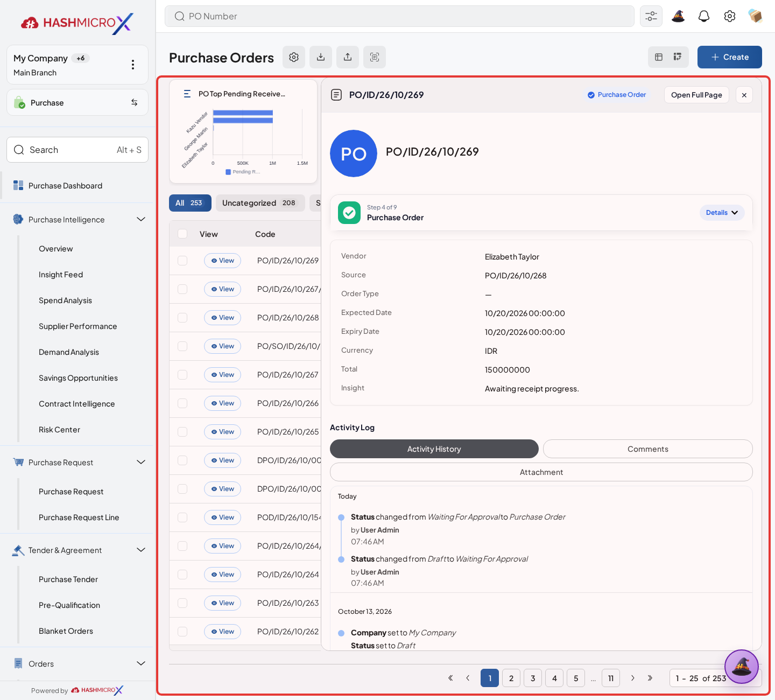Click the wizard hat icon in top bar
The height and width of the screenshot is (700, 775).
[x=678, y=16]
